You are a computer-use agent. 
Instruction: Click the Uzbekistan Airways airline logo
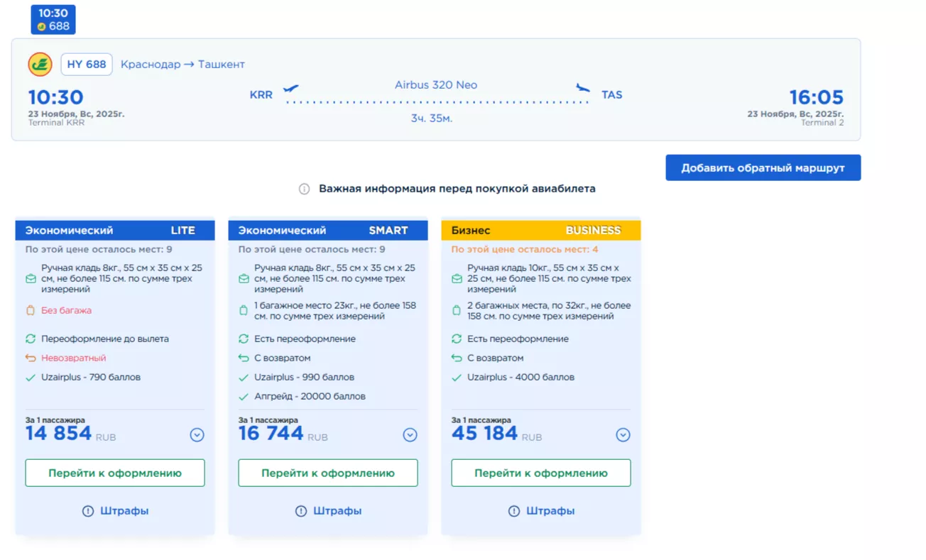pyautogui.click(x=40, y=65)
